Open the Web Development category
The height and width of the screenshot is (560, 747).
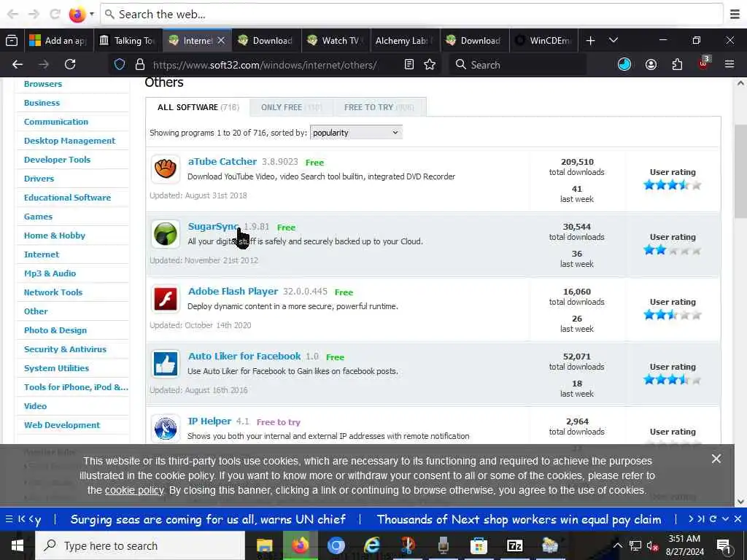click(x=62, y=425)
